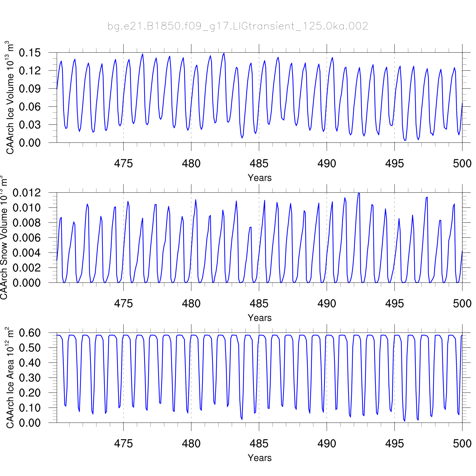476x476 pixels.
Task: Click year 495 below the snow volume plot
Action: point(394,304)
